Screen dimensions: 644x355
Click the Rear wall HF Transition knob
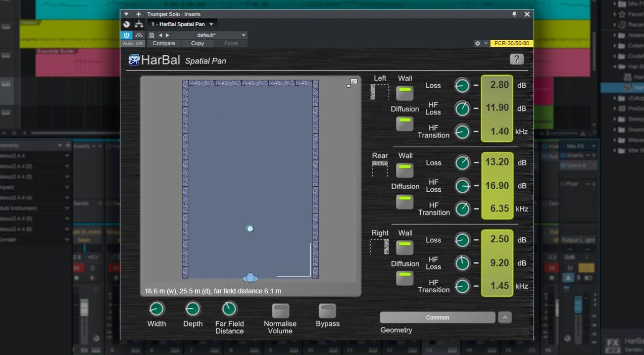[x=462, y=209]
